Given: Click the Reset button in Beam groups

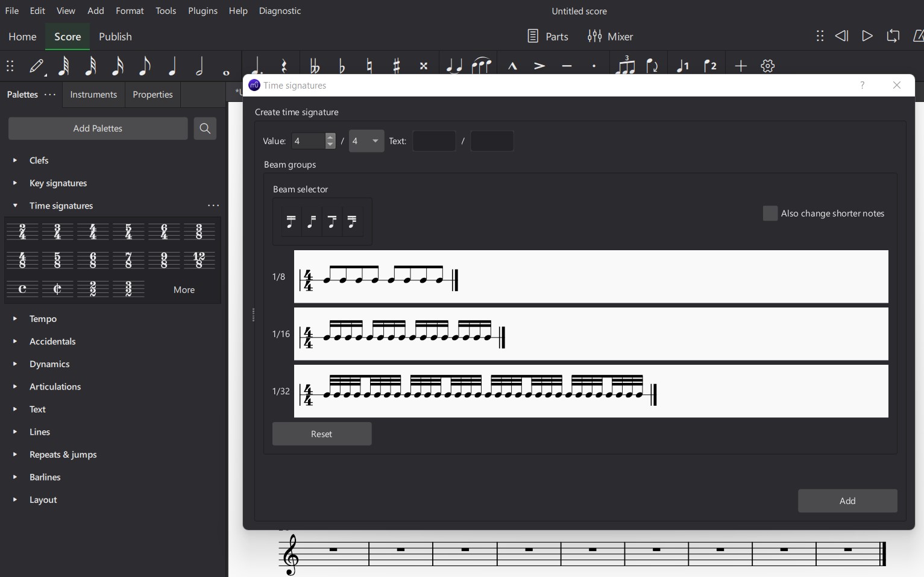Looking at the screenshot, I should (x=321, y=434).
